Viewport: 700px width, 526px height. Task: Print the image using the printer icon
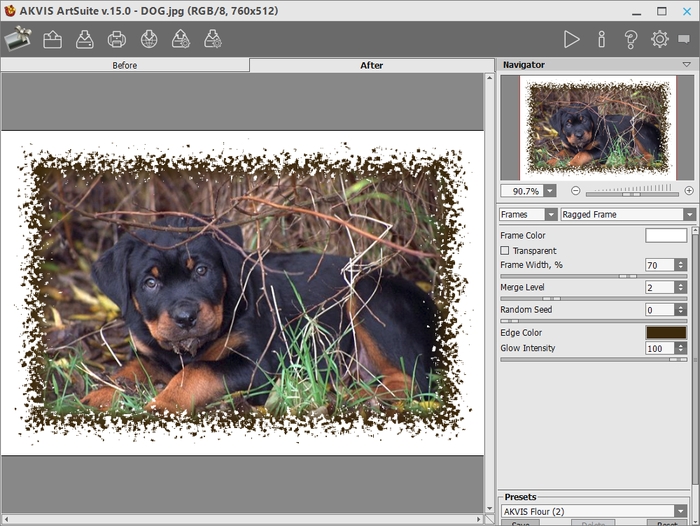pyautogui.click(x=117, y=40)
